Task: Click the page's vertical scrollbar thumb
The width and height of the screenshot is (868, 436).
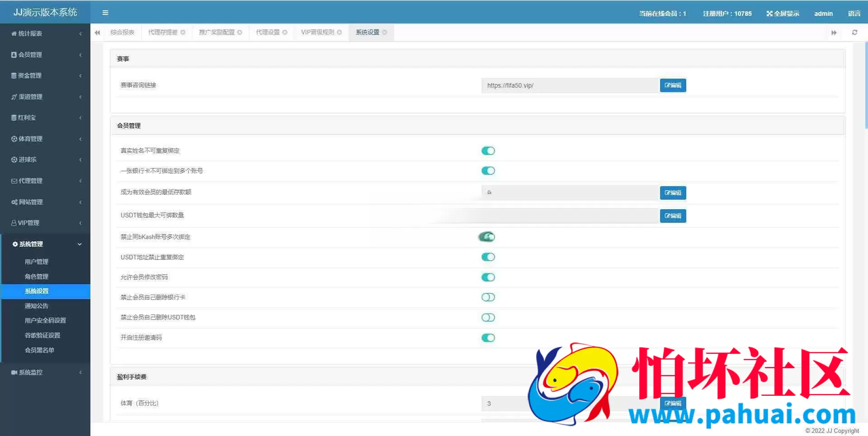Action: 866,85
